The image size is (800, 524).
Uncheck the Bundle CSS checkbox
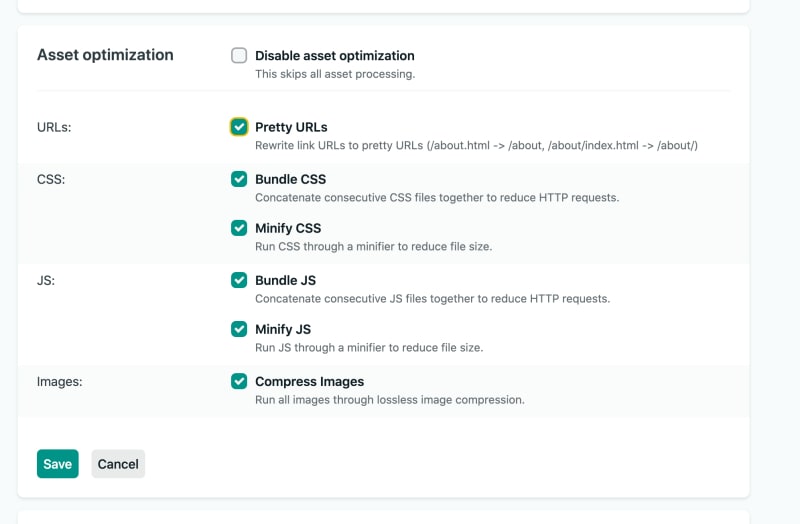coord(239,179)
